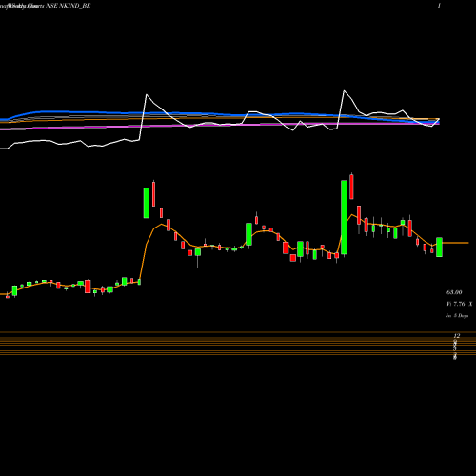The width and height of the screenshot is (476, 476).
Task: Click the 7.76 value label
Action: click(x=459, y=304)
